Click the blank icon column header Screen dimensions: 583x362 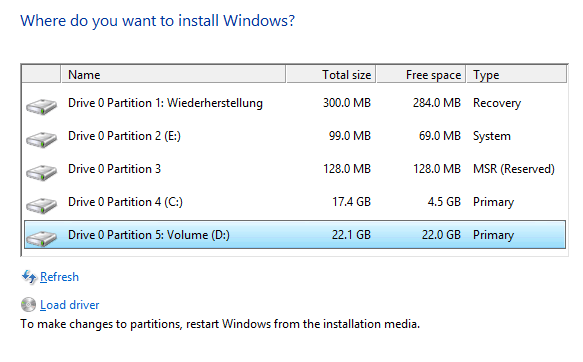coord(41,74)
